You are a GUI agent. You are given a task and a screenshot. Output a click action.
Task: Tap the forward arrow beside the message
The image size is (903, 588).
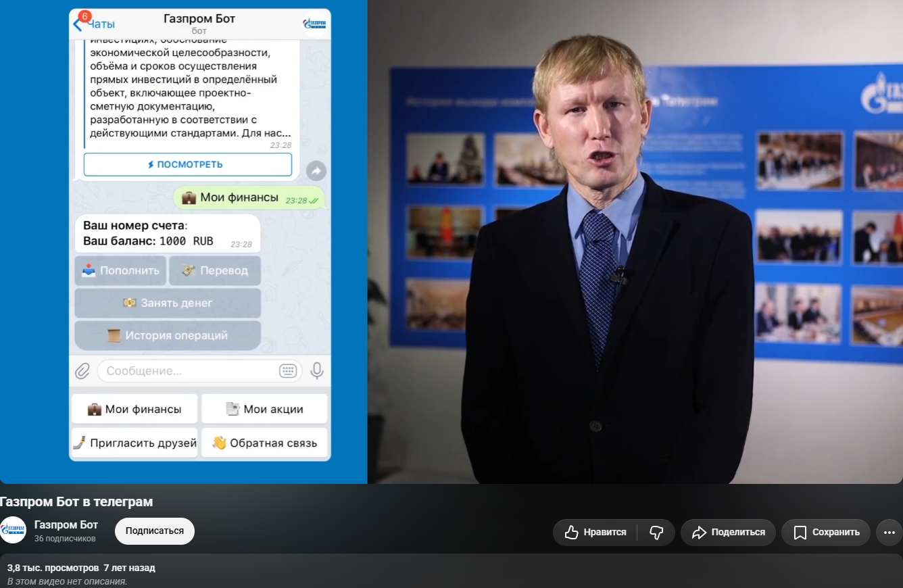click(x=316, y=171)
